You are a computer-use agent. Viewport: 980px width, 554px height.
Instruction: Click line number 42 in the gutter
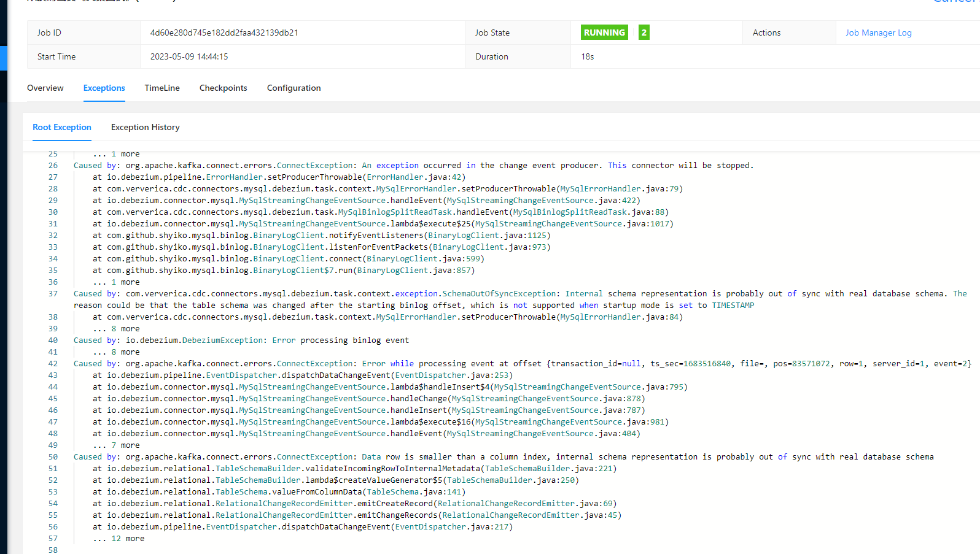tap(53, 364)
